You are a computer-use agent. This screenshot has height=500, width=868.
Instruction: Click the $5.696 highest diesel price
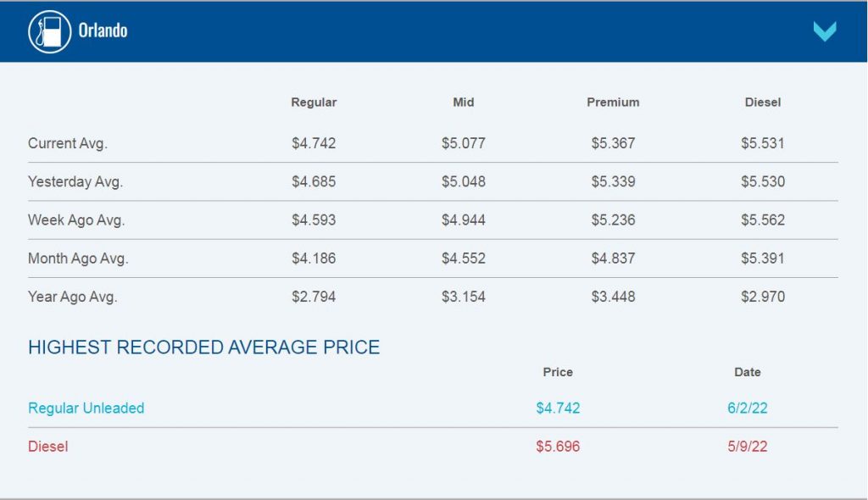point(558,447)
